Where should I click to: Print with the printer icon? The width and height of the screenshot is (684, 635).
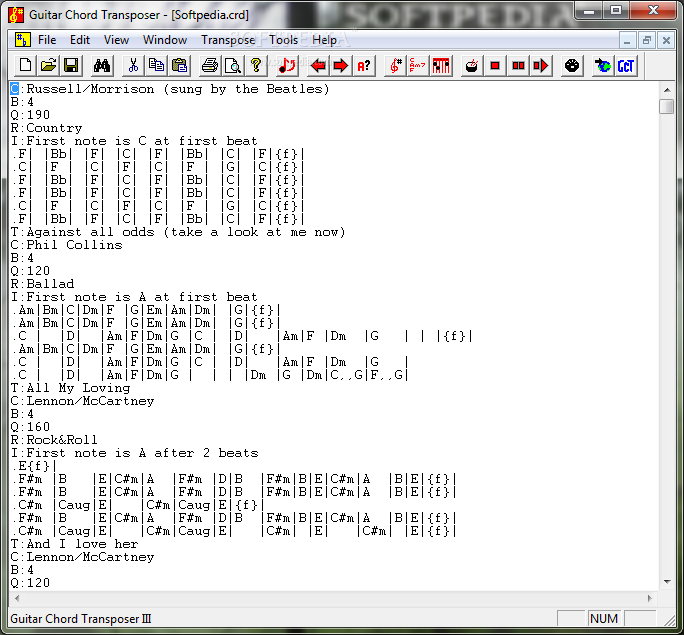(x=210, y=66)
